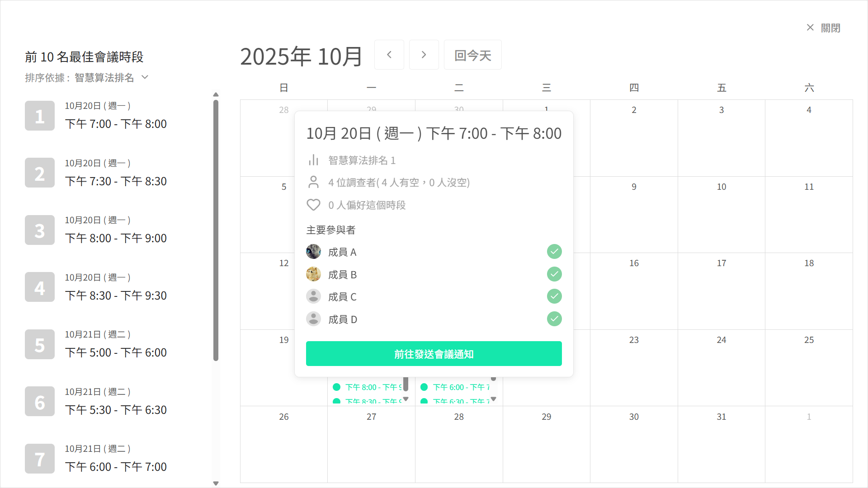Click the sidebar scrollbar down arrow
Image resolution: width=868 pixels, height=488 pixels.
pos(216,483)
